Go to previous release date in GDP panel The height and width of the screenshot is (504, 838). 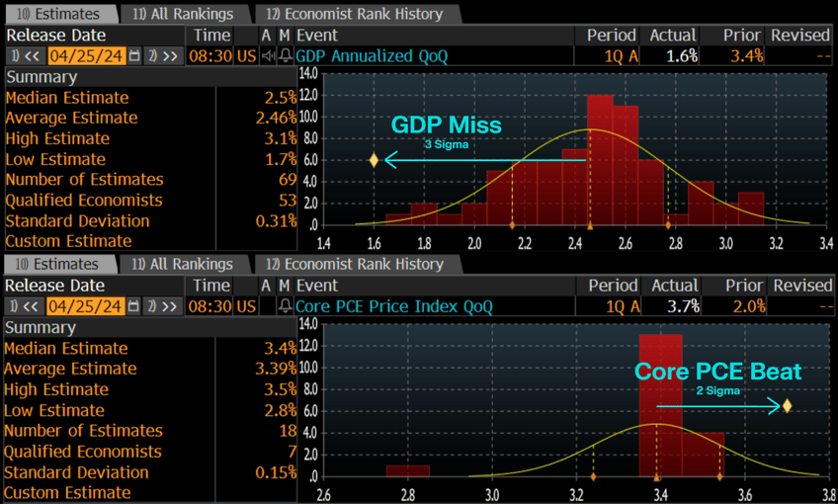click(25, 55)
